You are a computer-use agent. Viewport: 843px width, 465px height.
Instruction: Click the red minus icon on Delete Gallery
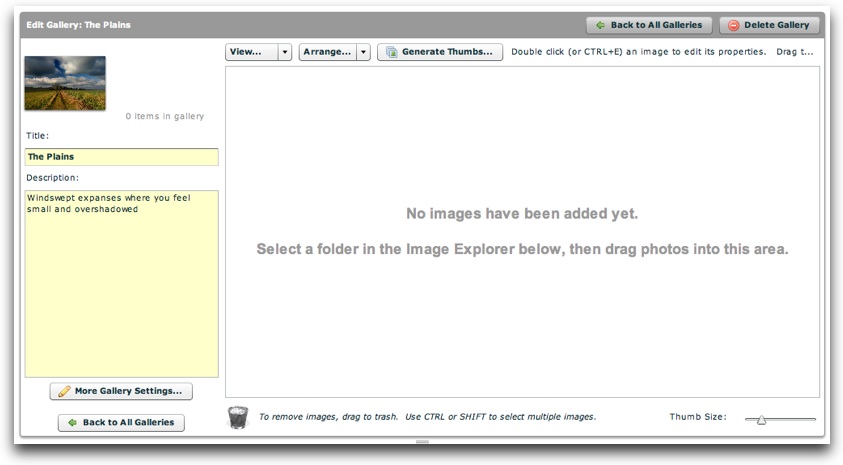tap(734, 25)
